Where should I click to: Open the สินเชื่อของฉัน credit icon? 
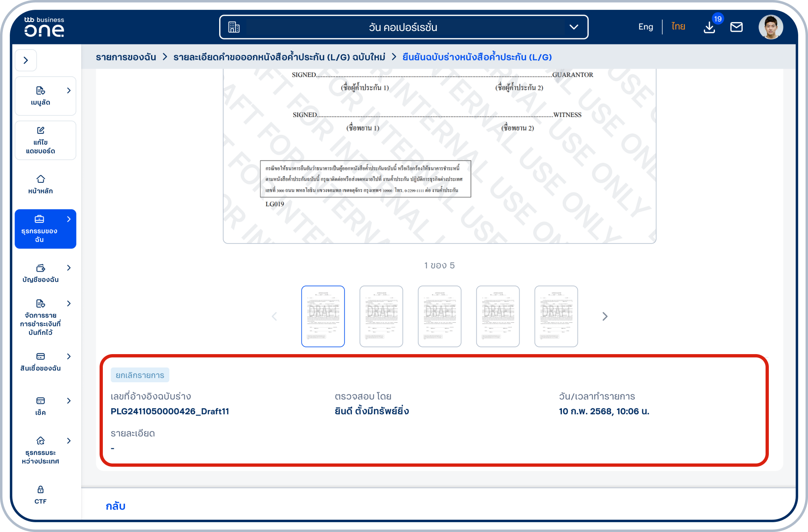pyautogui.click(x=40, y=357)
